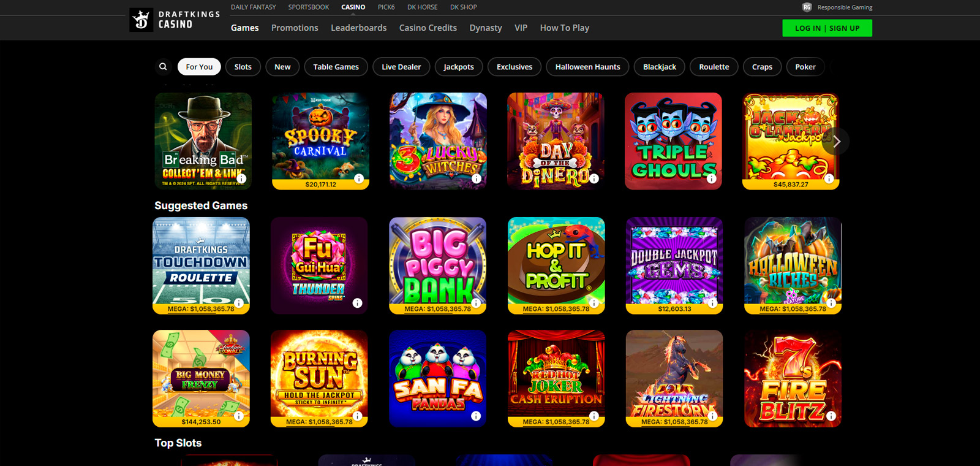Select the Craps category
Screen dimensions: 980x466
(x=762, y=67)
